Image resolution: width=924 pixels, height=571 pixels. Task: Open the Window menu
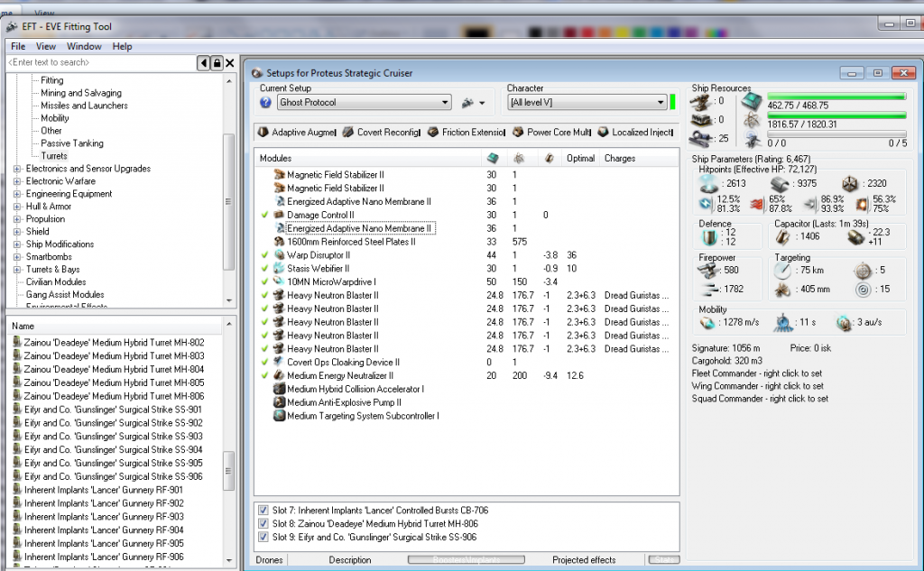point(84,47)
